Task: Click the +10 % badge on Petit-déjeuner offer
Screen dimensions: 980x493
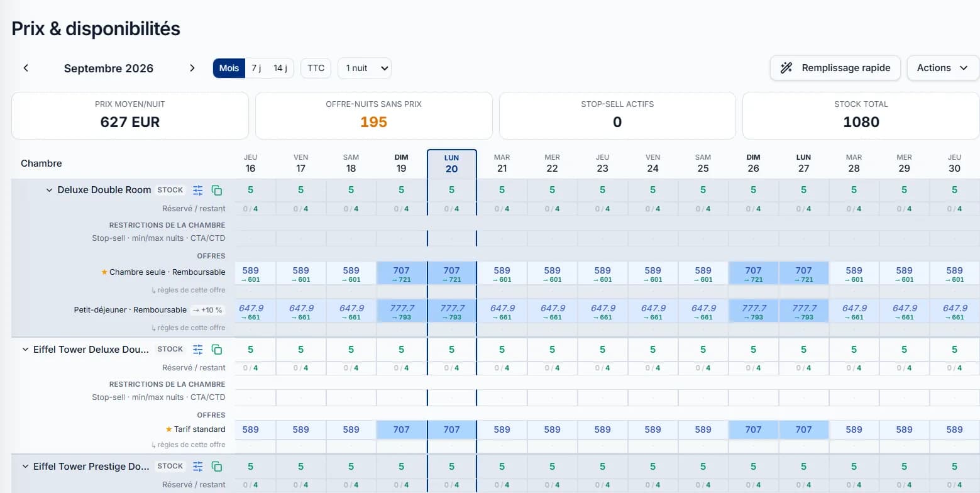Action: (x=207, y=310)
